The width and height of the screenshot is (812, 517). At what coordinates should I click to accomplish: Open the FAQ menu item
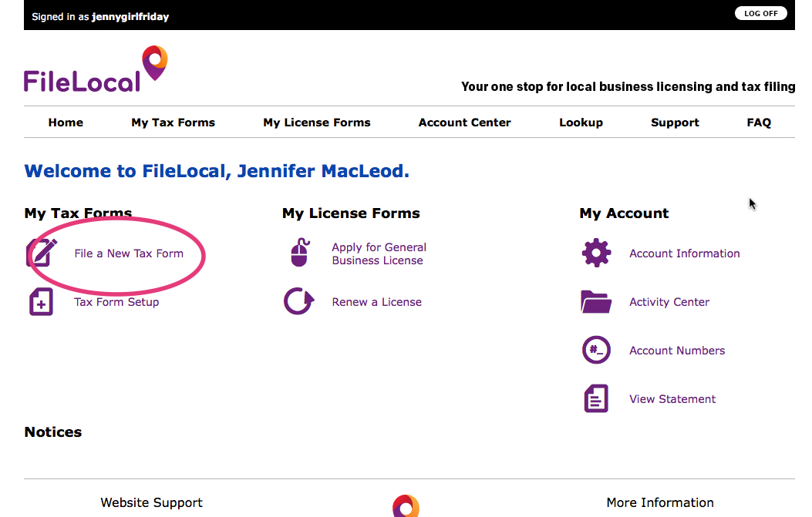(759, 123)
